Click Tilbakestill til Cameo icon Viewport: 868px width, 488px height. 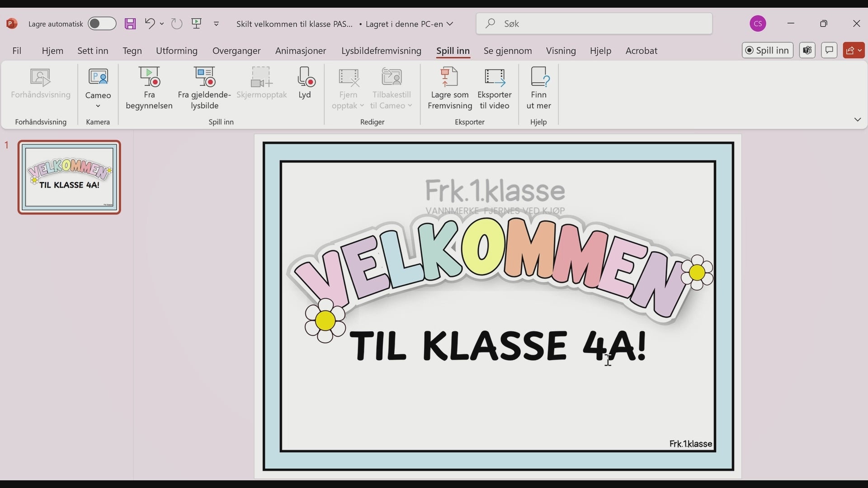392,77
